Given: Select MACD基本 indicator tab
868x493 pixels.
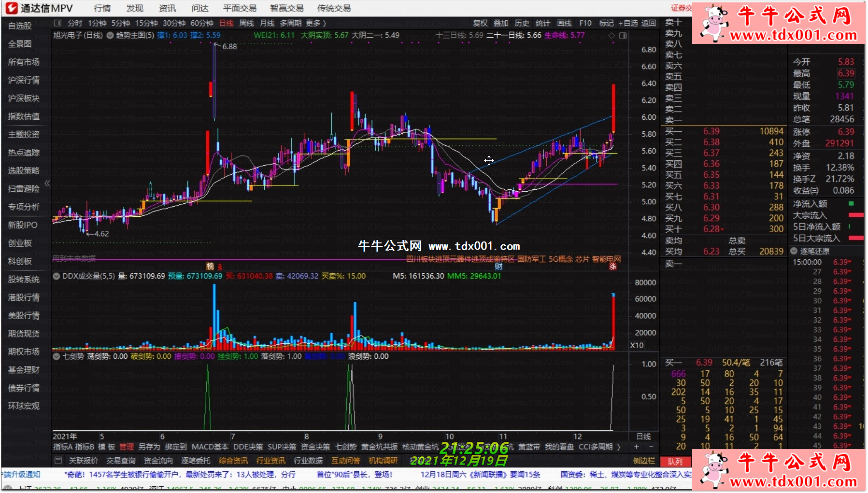Looking at the screenshot, I should 210,447.
